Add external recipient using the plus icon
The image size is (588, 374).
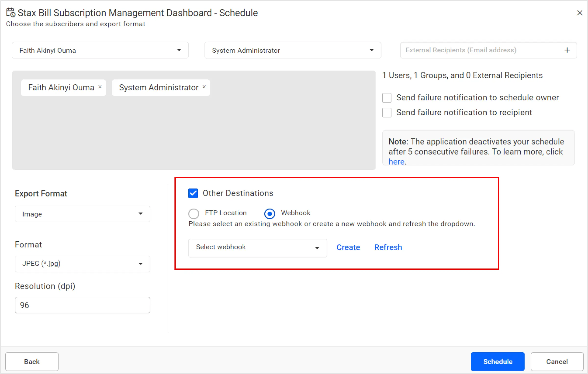click(x=567, y=50)
